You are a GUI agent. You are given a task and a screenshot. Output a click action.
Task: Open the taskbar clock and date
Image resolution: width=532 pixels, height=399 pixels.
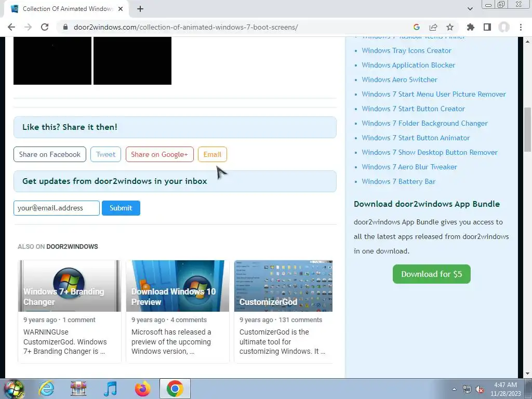(506, 389)
